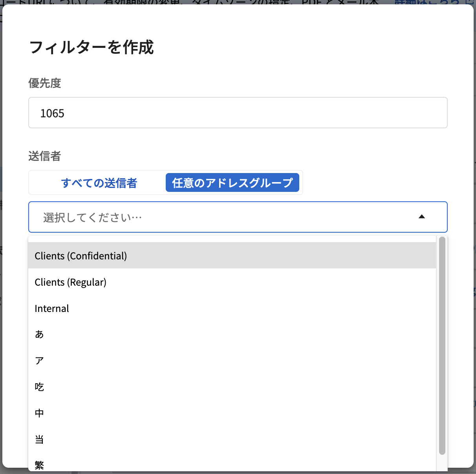Choose Internal from the address group list
476x474 pixels.
point(232,308)
